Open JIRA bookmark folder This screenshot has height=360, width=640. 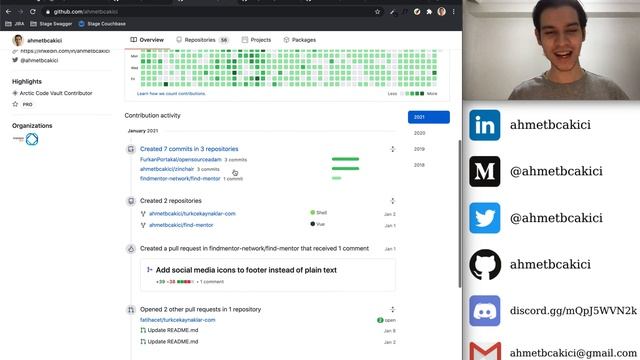click(15, 24)
